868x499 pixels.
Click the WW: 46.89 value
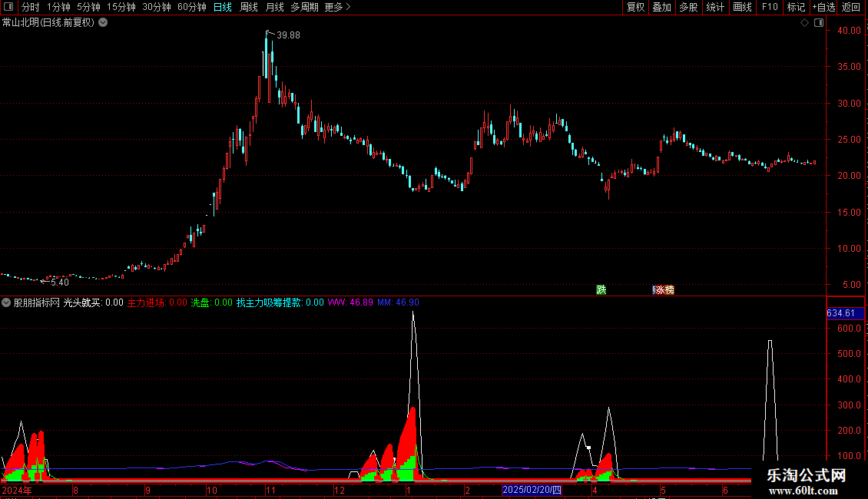(x=350, y=302)
